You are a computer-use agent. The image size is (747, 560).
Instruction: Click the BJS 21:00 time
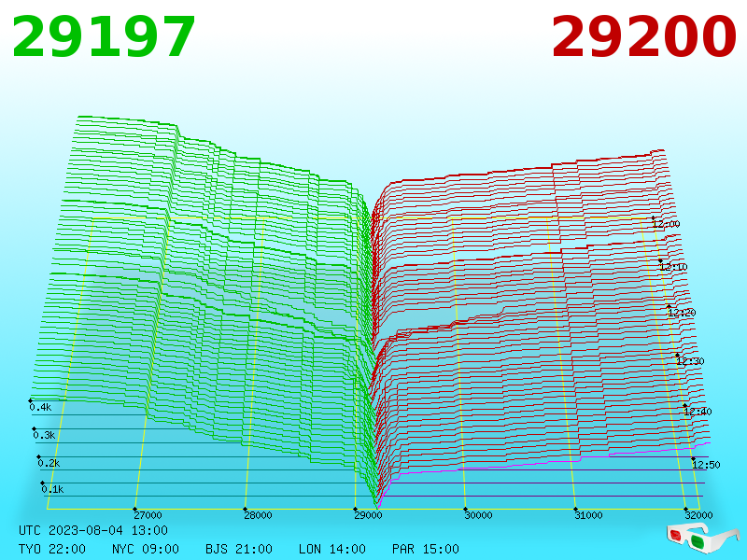pos(239,549)
